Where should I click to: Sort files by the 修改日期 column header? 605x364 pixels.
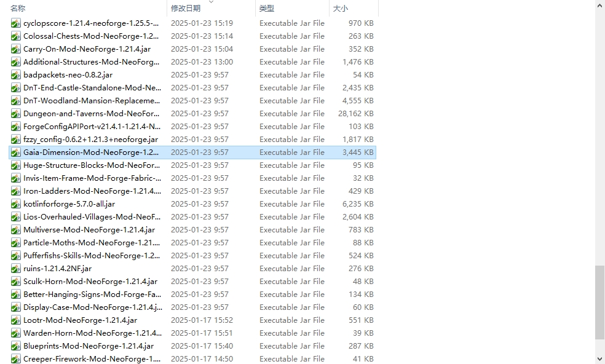coord(186,8)
